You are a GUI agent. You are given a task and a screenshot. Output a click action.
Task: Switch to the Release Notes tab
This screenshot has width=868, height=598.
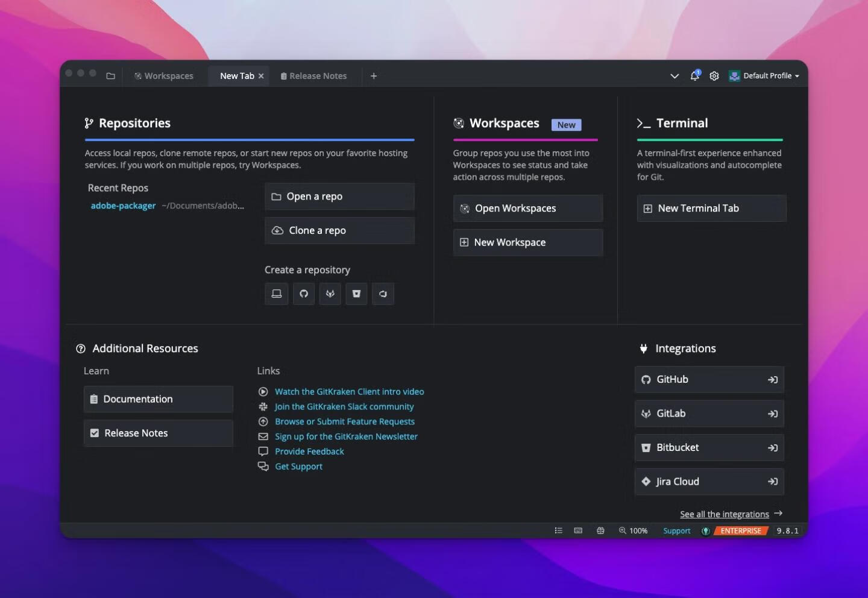[313, 76]
